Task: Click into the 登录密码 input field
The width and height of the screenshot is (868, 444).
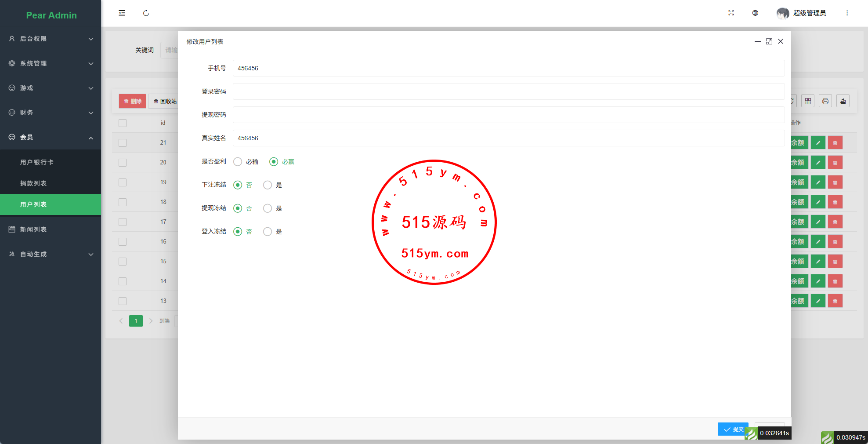Action: coord(508,91)
